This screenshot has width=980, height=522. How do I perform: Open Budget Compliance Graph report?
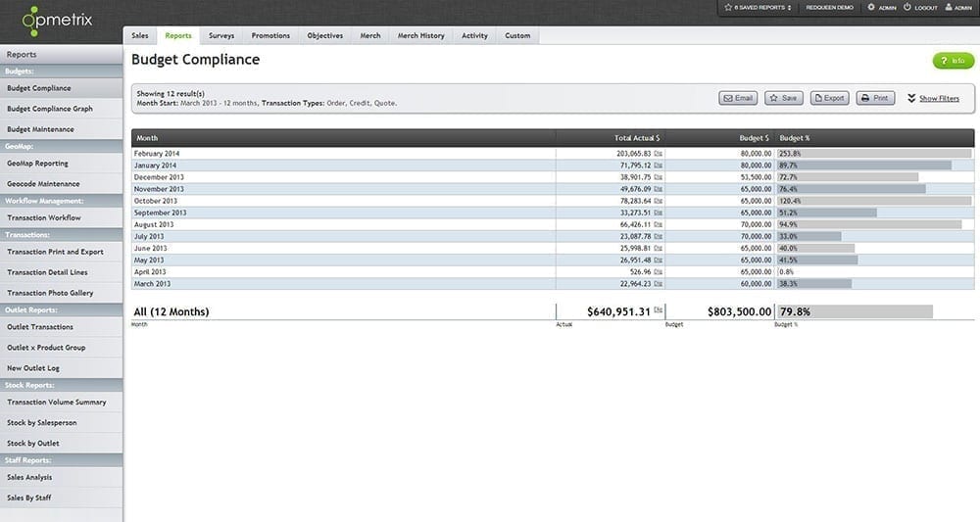(x=61, y=109)
